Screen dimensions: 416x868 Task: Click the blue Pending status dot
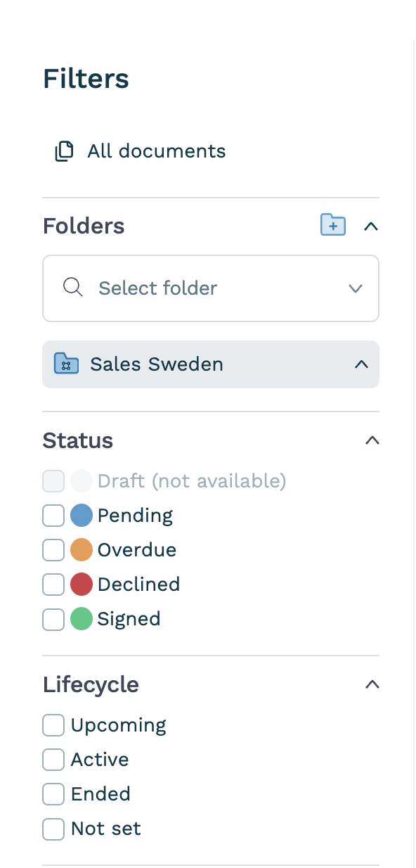coord(82,516)
